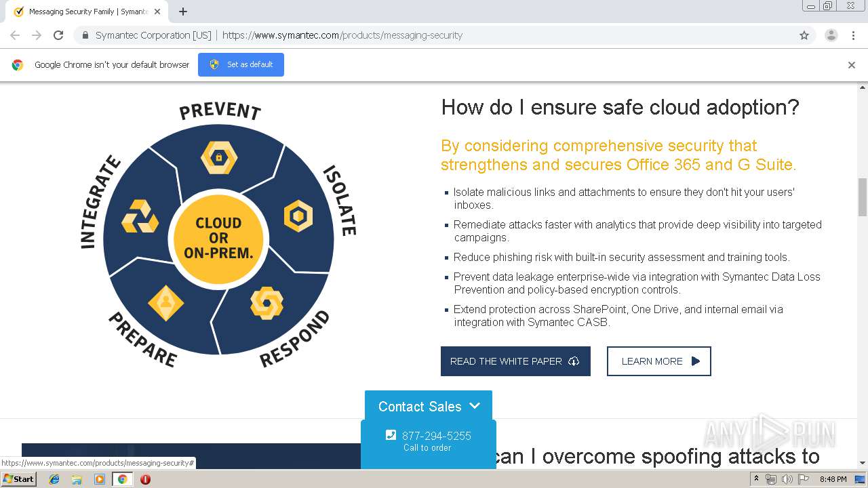Click the 'How do I ensure safe cloud adoption?' heading

620,107
